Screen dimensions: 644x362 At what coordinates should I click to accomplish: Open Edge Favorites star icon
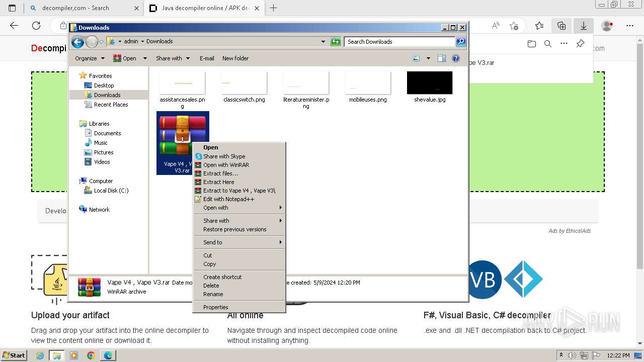539,26
